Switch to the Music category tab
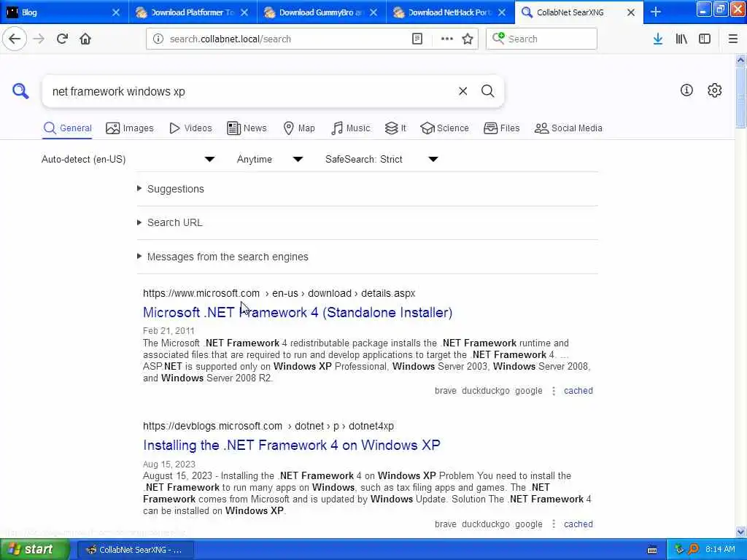747x560 pixels. (351, 128)
